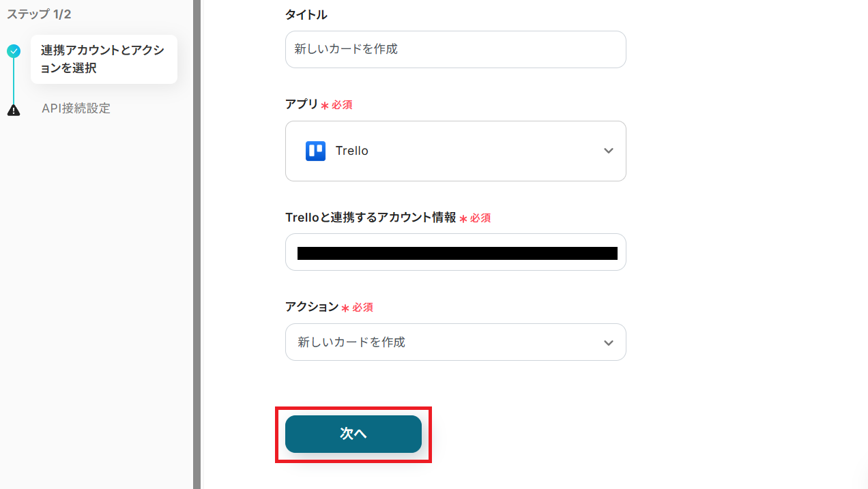The height and width of the screenshot is (489, 868).
Task: Open the Trello account info field
Action: 456,252
